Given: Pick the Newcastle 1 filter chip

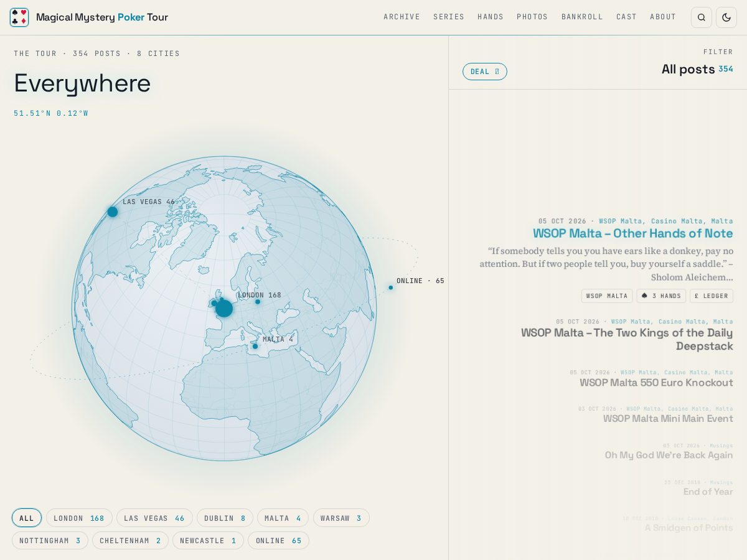Looking at the screenshot, I should tap(208, 541).
